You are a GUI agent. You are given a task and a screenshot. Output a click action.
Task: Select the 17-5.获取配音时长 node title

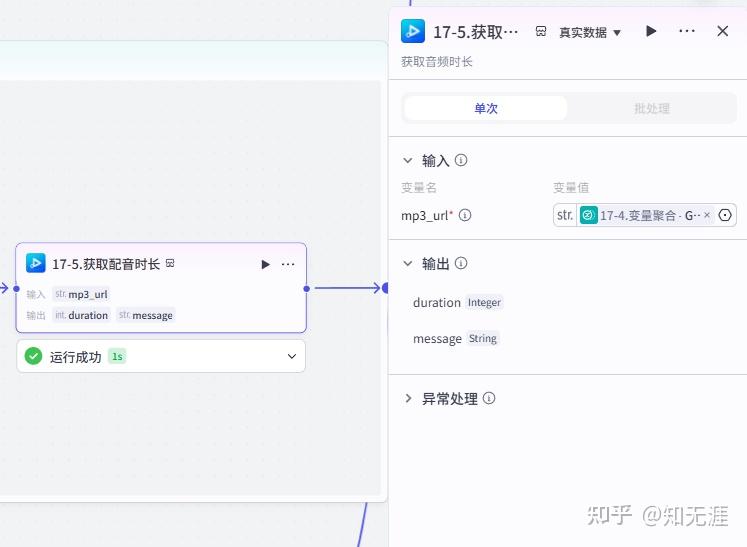pos(106,264)
